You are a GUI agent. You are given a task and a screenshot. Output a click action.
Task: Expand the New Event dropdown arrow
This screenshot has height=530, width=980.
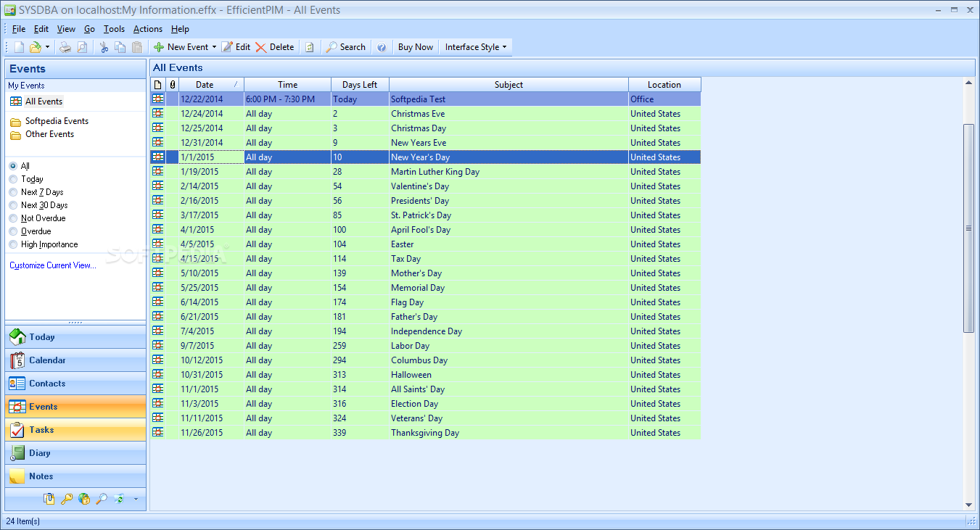pyautogui.click(x=214, y=47)
